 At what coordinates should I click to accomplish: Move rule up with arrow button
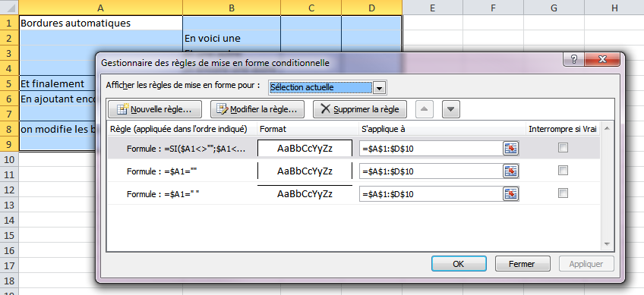tap(425, 109)
